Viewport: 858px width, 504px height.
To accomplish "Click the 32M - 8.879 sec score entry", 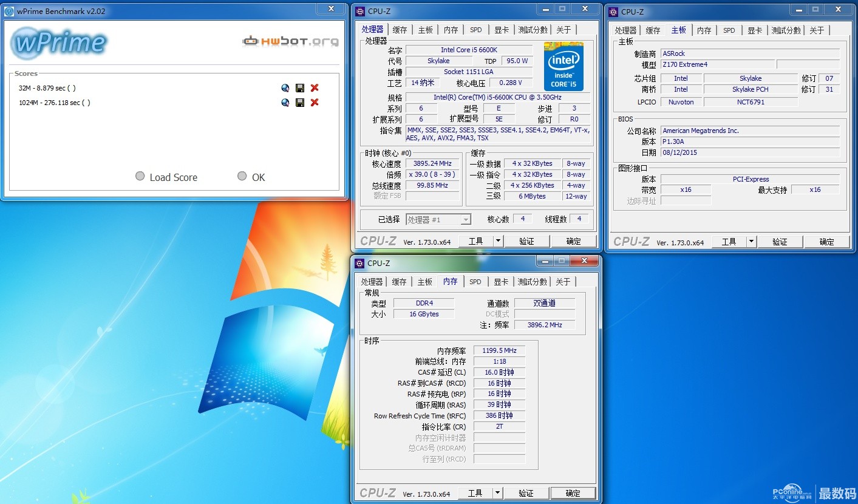I will pyautogui.click(x=47, y=88).
